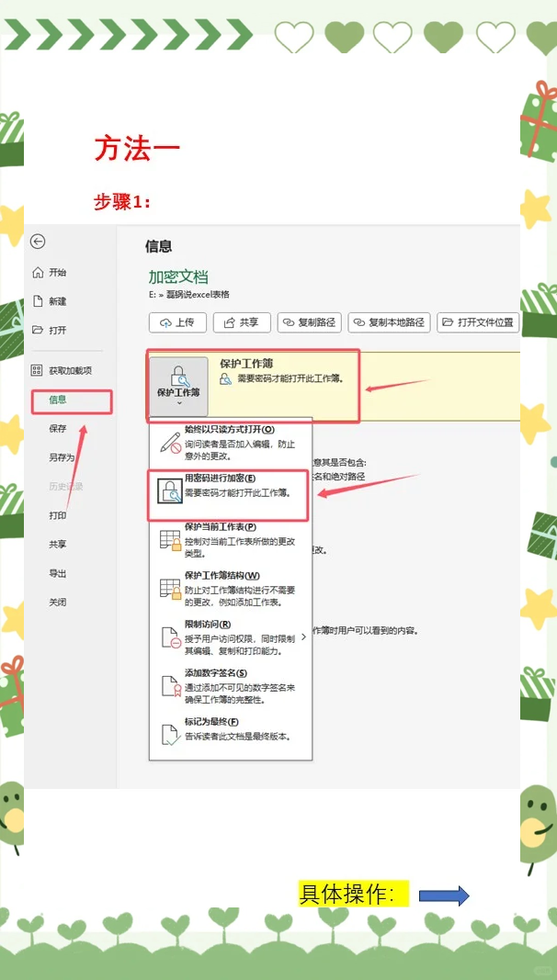
Task: Click the 上传 button
Action: (177, 322)
